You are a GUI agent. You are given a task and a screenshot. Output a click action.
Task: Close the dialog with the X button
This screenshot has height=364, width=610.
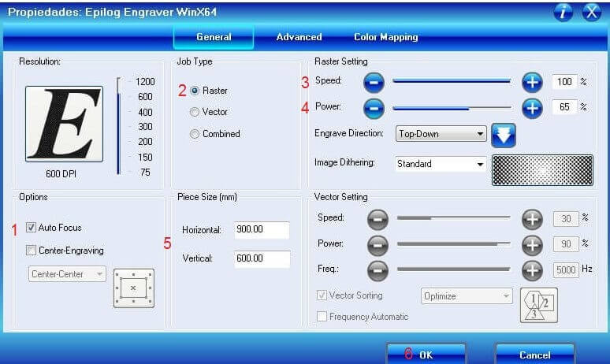click(x=591, y=12)
